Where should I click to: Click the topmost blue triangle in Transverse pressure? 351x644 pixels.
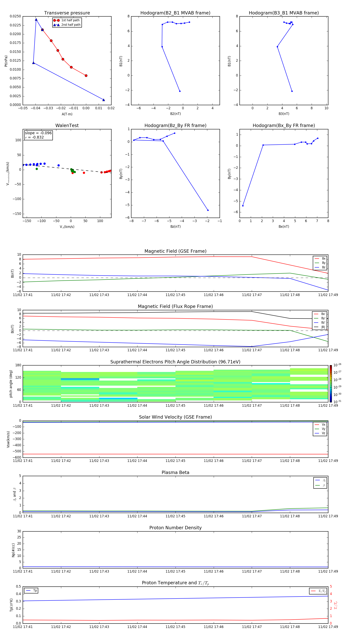pos(36,20)
